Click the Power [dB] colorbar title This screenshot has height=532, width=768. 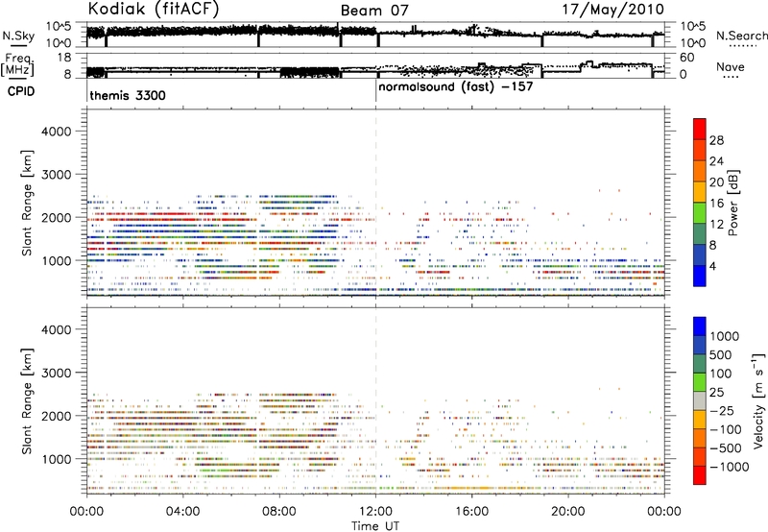click(732, 203)
